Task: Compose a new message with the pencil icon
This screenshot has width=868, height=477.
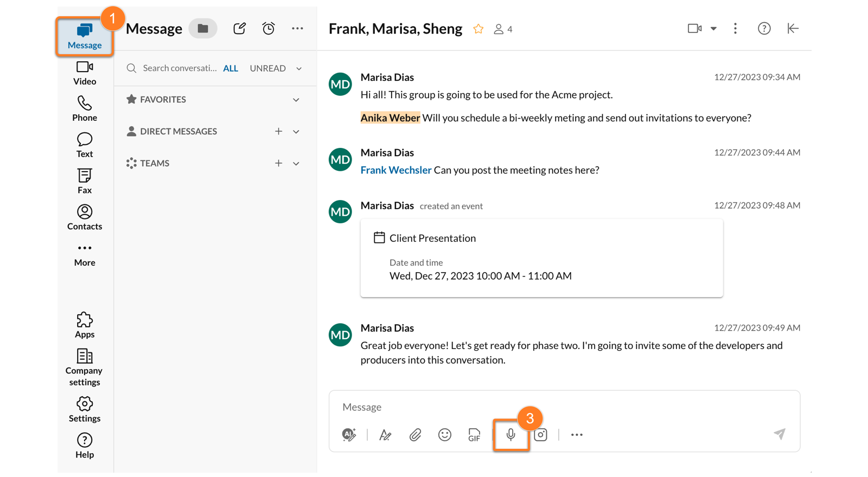Action: pos(239,29)
